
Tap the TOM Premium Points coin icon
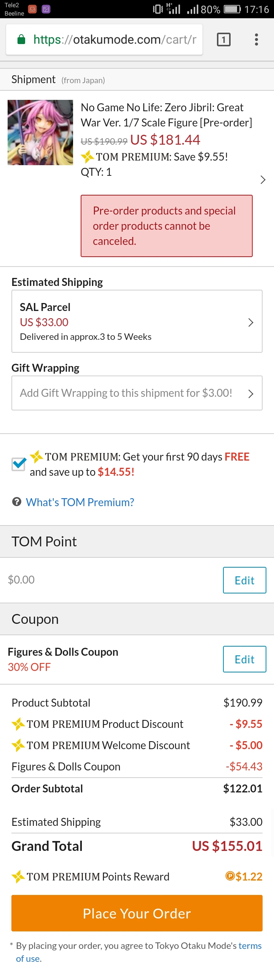(230, 876)
